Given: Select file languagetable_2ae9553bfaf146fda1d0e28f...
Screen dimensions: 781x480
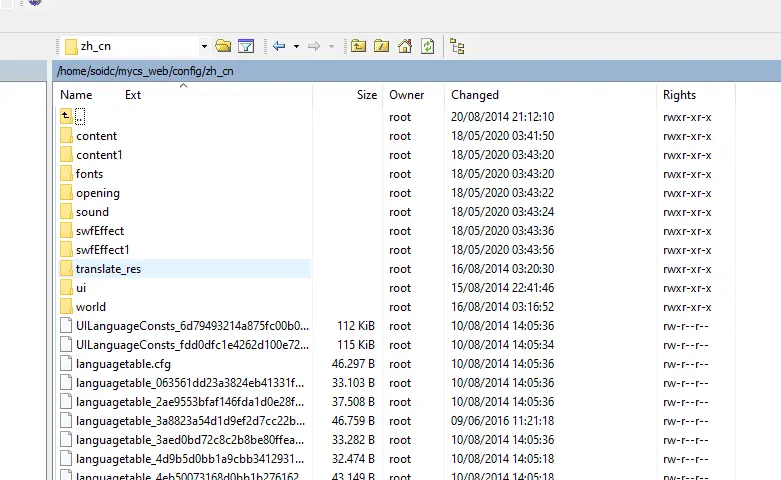Looking at the screenshot, I should (x=190, y=402).
